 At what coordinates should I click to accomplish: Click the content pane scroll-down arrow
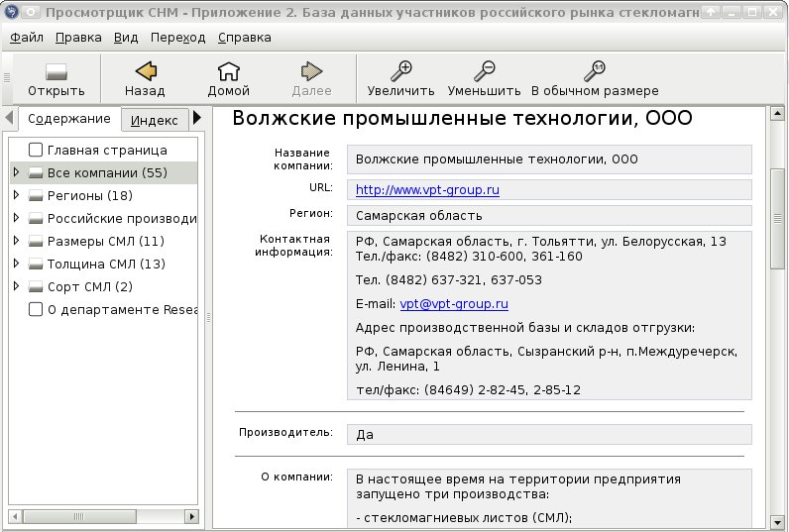[777, 522]
